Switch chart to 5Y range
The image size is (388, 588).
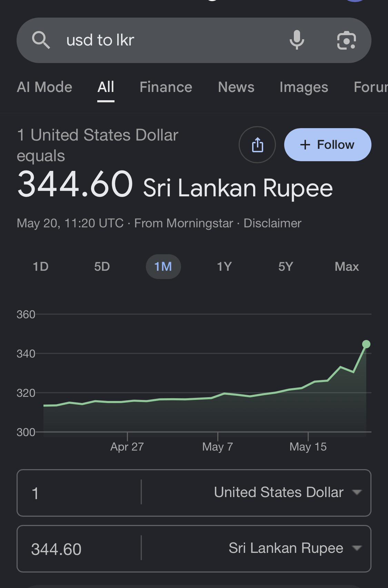click(286, 267)
